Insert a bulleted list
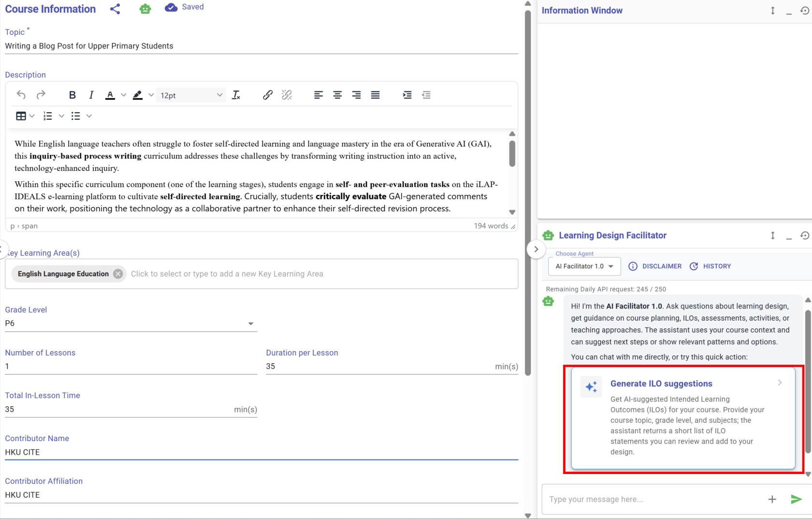This screenshot has height=519, width=812. pos(75,116)
